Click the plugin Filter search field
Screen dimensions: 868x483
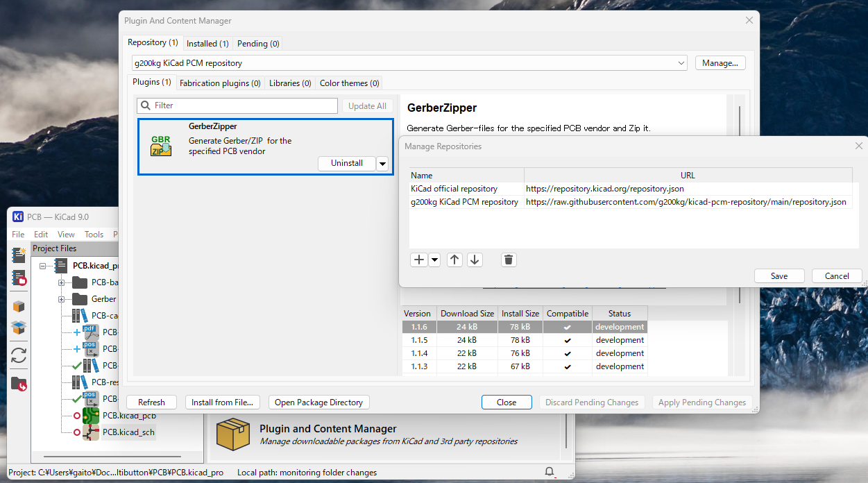coord(237,105)
